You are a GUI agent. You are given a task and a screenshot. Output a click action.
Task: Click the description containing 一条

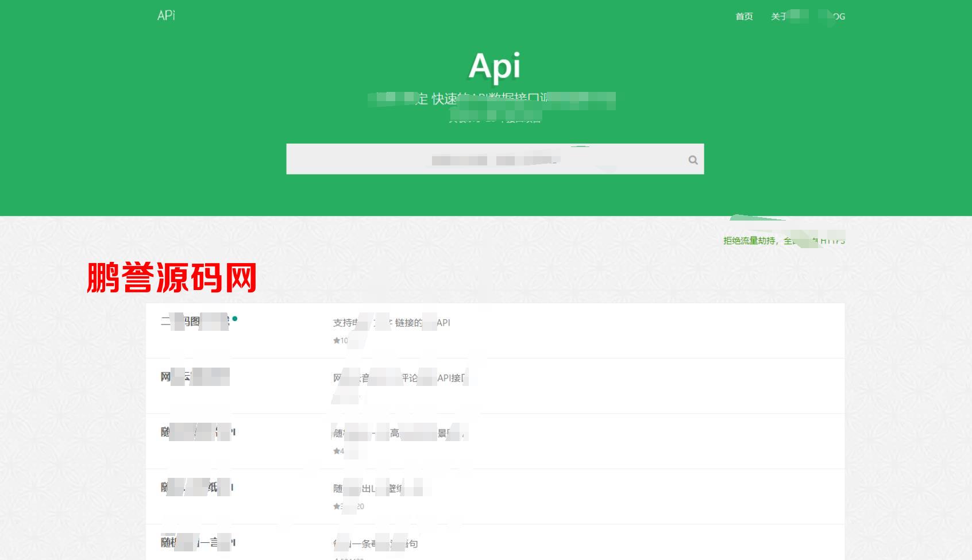pyautogui.click(x=375, y=543)
